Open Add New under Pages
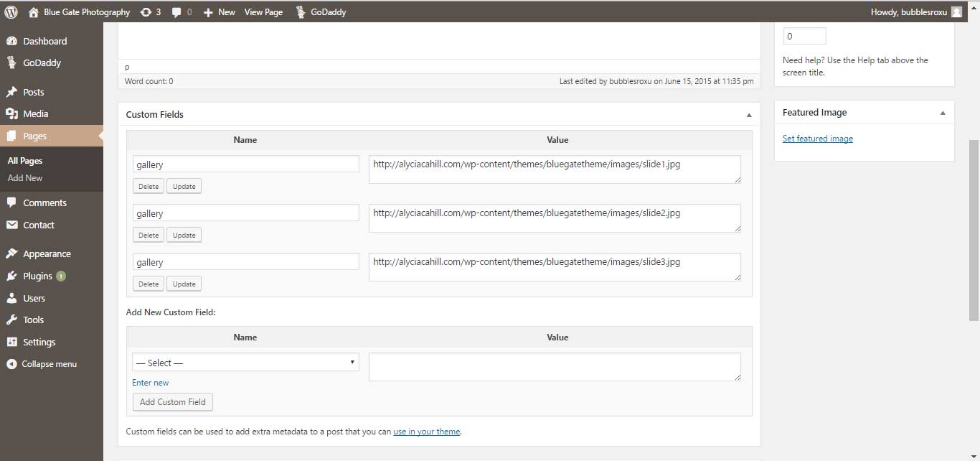The width and height of the screenshot is (980, 461). [25, 178]
